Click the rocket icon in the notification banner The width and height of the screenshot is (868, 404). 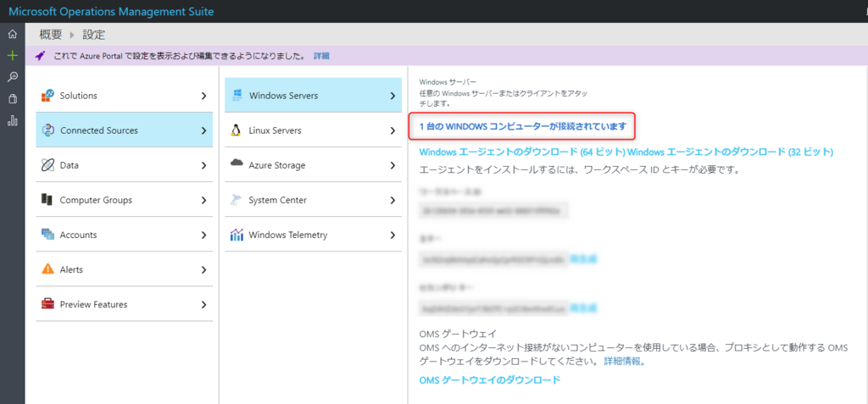coord(41,56)
